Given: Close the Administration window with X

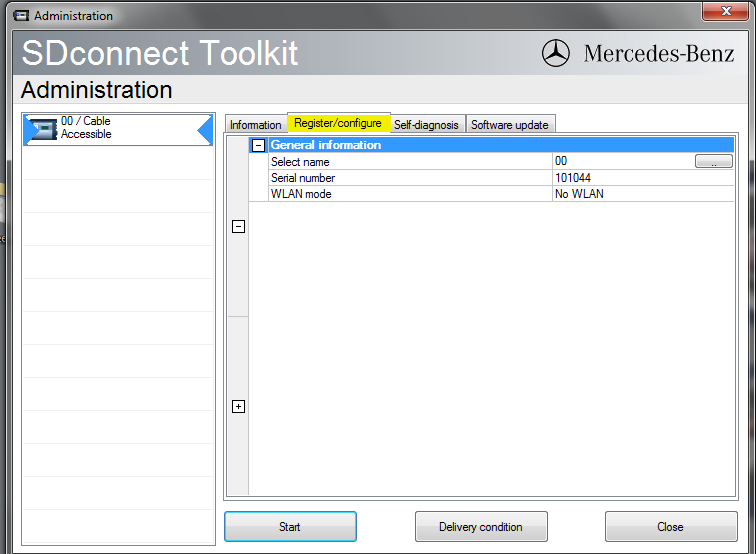Looking at the screenshot, I should pyautogui.click(x=726, y=11).
